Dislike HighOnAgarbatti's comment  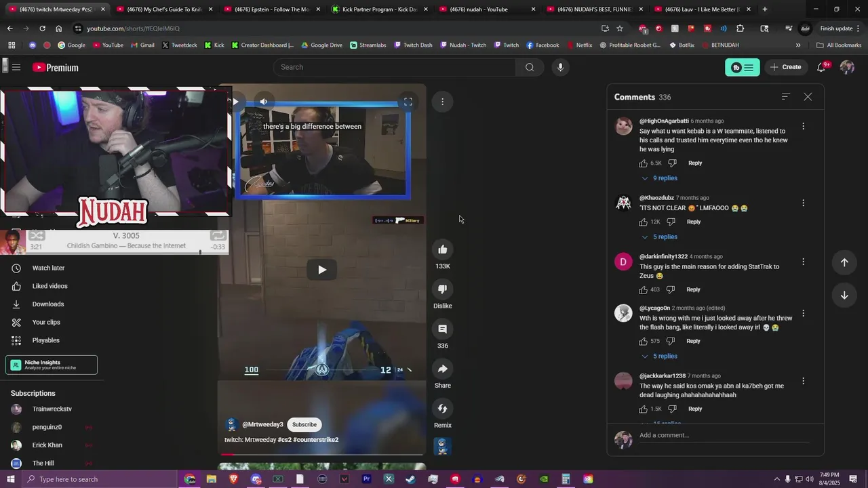pos(672,163)
